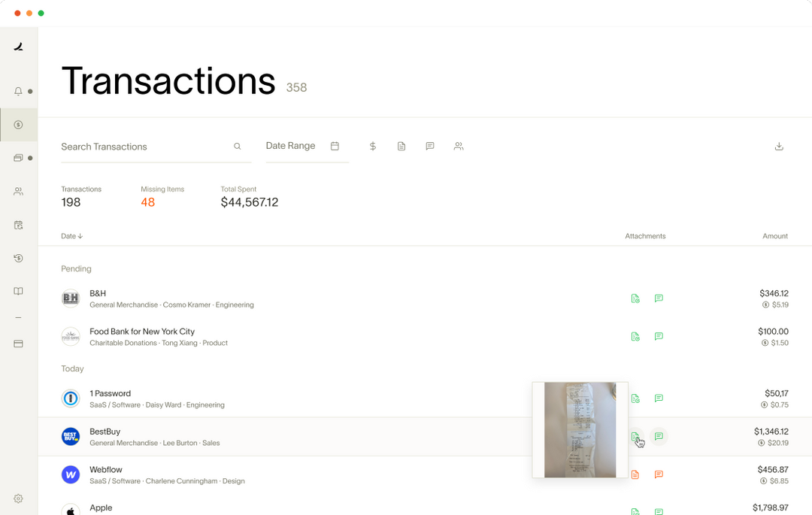This screenshot has height=515, width=812.
Task: Click the download export icon
Action: click(x=779, y=146)
